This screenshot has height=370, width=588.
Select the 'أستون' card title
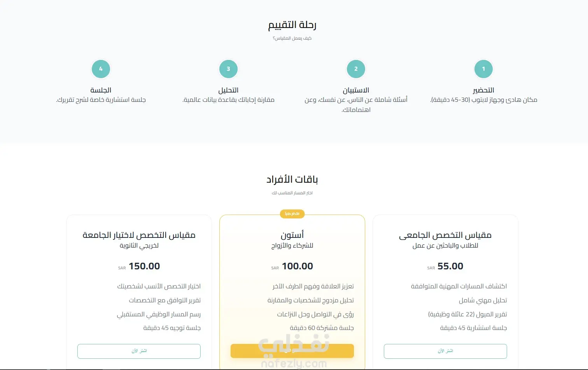[x=292, y=235]
